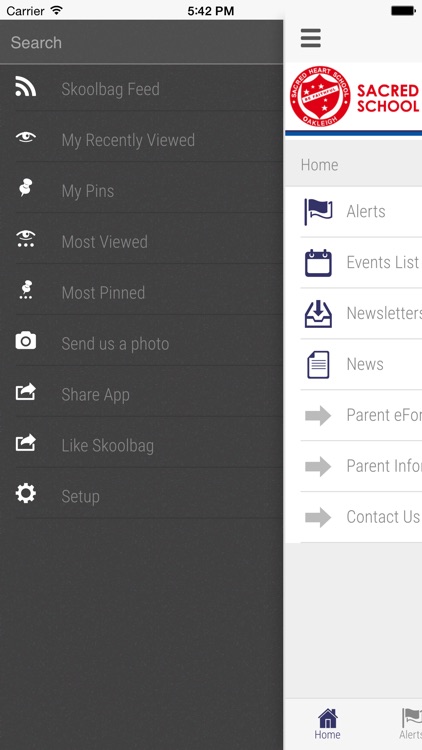This screenshot has width=422, height=750.
Task: Tap the hamburger menu icon
Action: coord(311,38)
